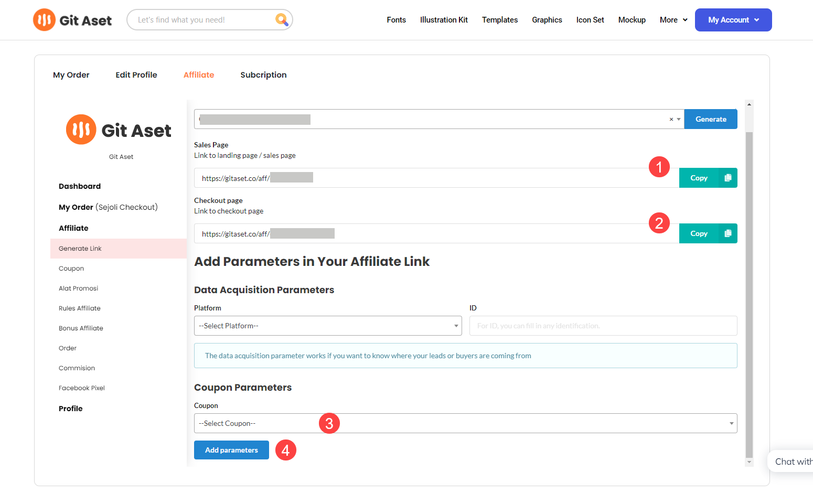813x504 pixels.
Task: Open Graphics in the navigation
Action: [547, 20]
